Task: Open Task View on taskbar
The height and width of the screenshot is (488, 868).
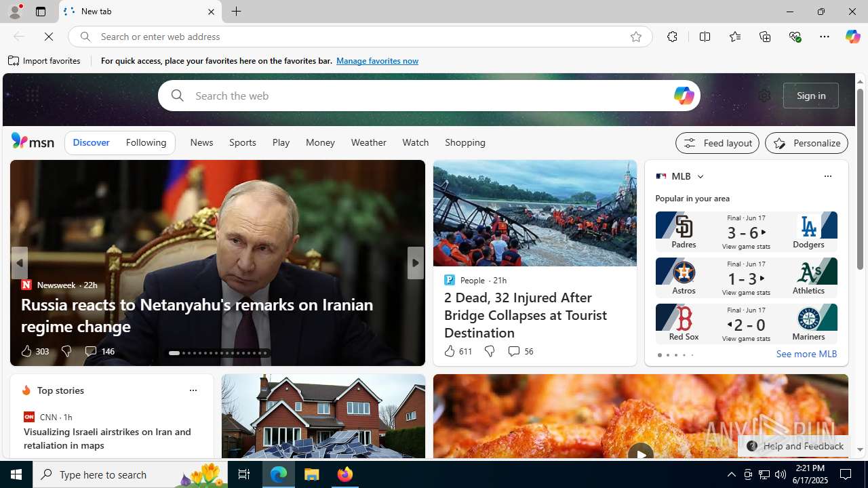Action: (243, 474)
